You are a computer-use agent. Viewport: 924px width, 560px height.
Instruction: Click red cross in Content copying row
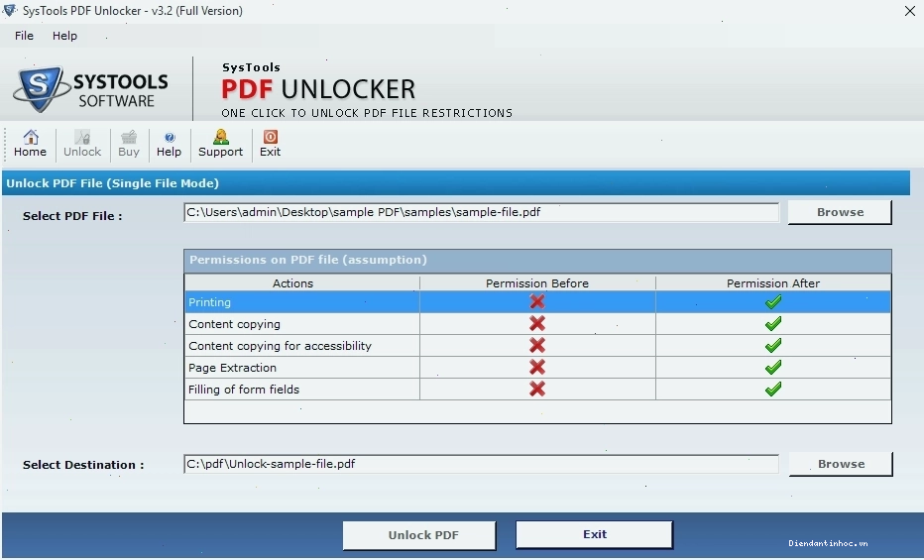pos(536,323)
